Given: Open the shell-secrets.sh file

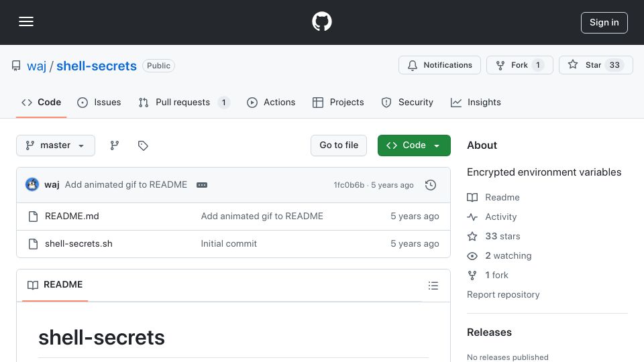Looking at the screenshot, I should 78,244.
